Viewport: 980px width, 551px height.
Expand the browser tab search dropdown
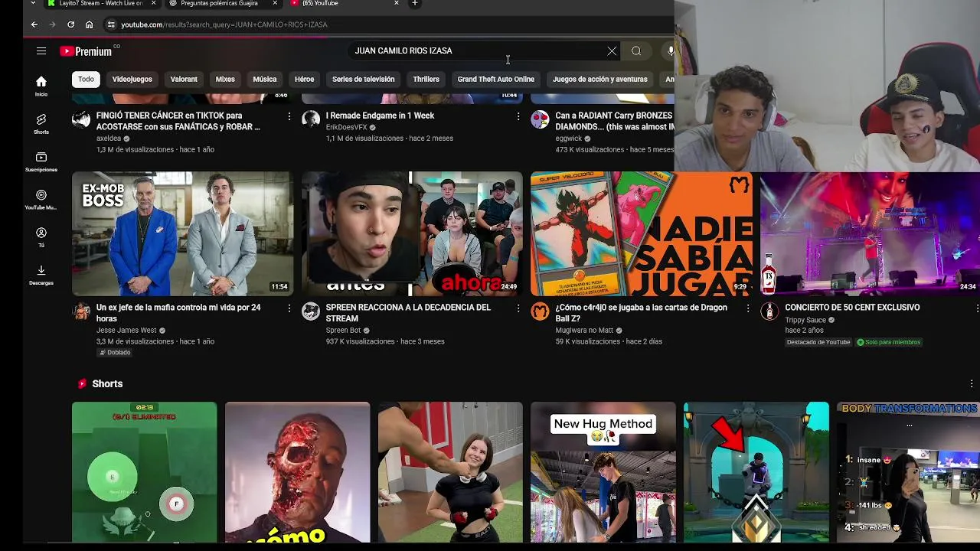(32, 3)
